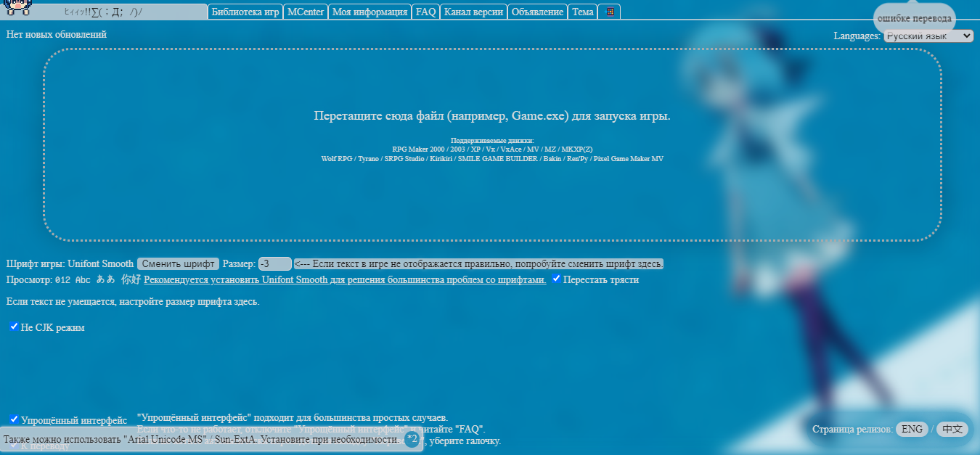Screen dimensions: 980x455
Task: Expand the Languages dropdown set to Русский язык
Action: point(928,36)
